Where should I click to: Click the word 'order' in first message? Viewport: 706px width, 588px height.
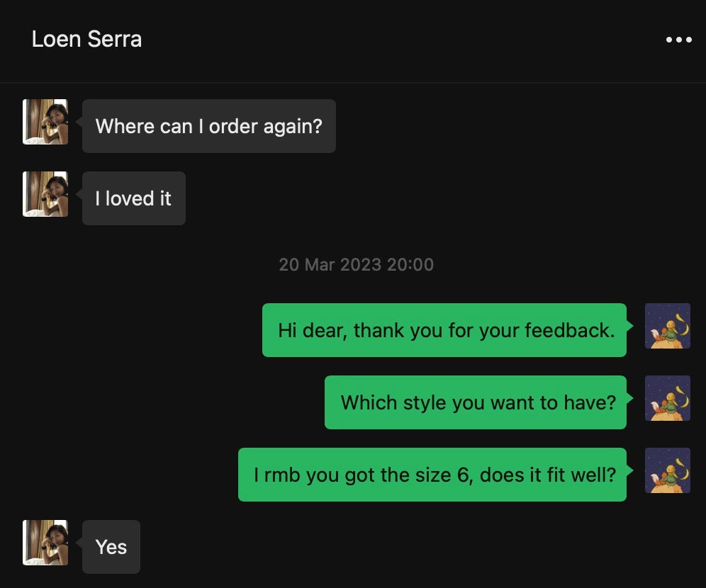[x=233, y=126]
